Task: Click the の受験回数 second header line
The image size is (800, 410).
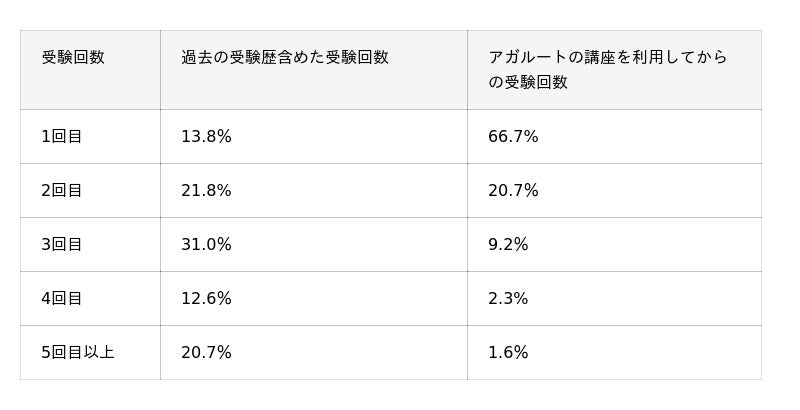Action: pyautogui.click(x=528, y=83)
